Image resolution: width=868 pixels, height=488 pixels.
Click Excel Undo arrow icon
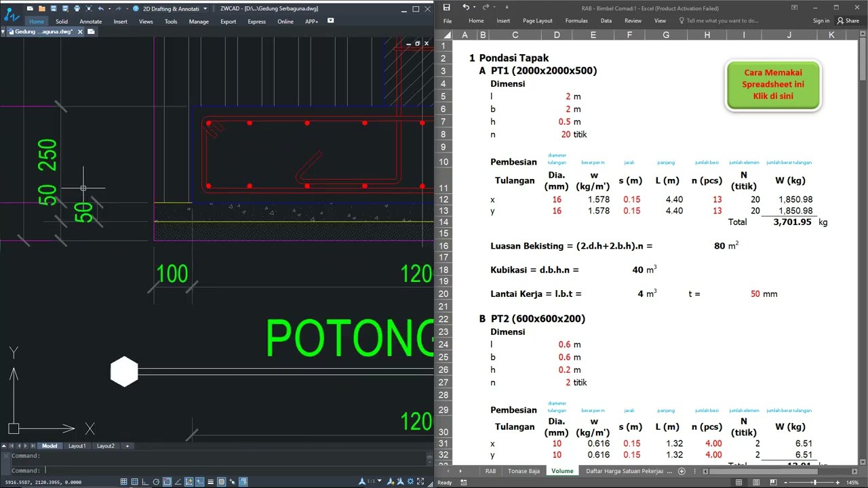[x=465, y=7]
